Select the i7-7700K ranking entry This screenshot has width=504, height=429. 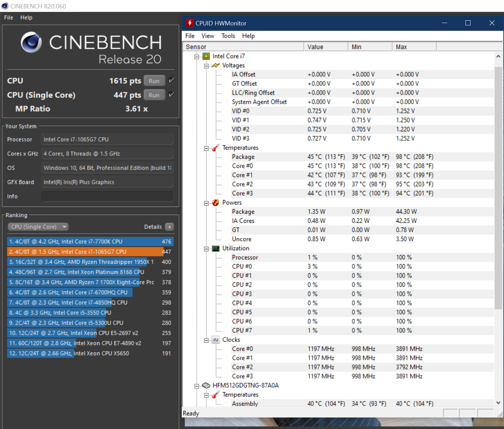pos(90,242)
